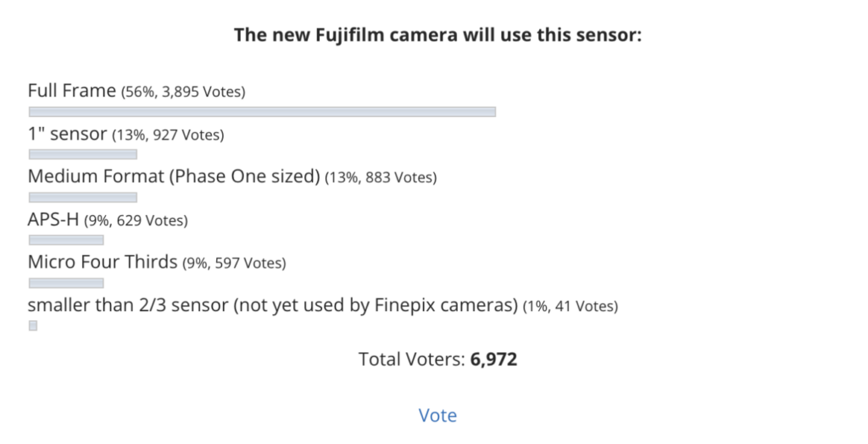Click the Micro Four Thirds label
This screenshot has width=868, height=444.
(x=103, y=262)
